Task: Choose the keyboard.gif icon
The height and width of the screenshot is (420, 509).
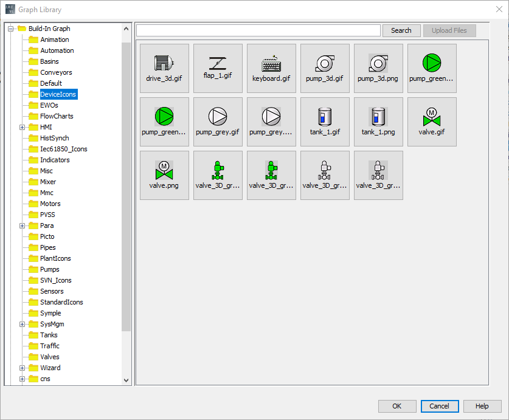Action: click(x=271, y=68)
